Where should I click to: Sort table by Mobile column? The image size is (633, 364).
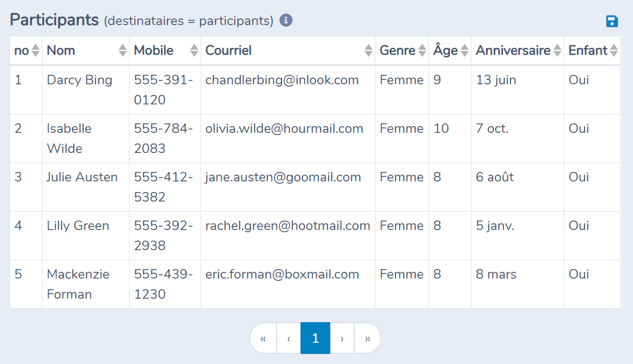(165, 50)
